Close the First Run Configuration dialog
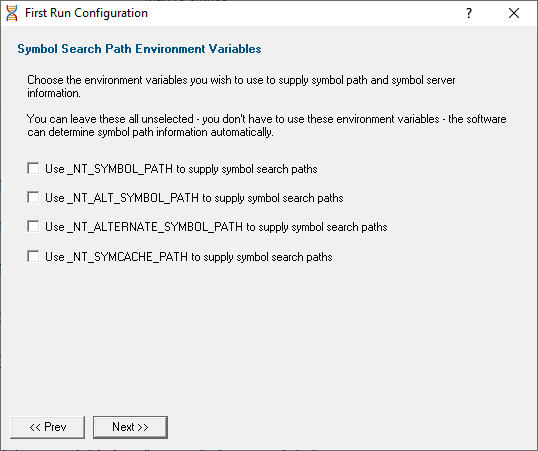The height and width of the screenshot is (451, 538). click(514, 13)
